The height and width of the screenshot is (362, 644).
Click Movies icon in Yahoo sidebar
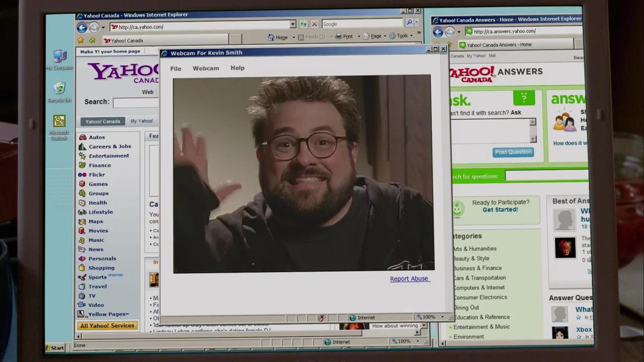pyautogui.click(x=82, y=231)
